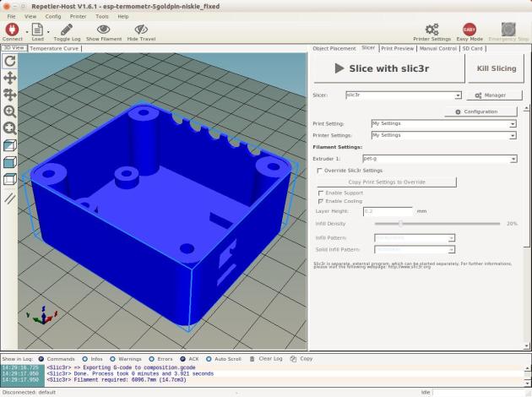The image size is (532, 397).
Task: Open the slicer Configuration button
Action: 480,111
